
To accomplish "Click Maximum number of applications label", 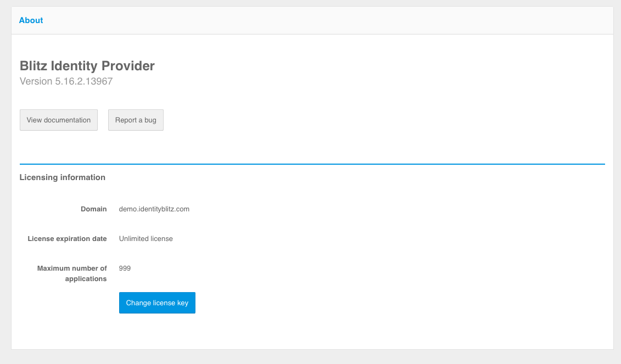I will click(72, 273).
